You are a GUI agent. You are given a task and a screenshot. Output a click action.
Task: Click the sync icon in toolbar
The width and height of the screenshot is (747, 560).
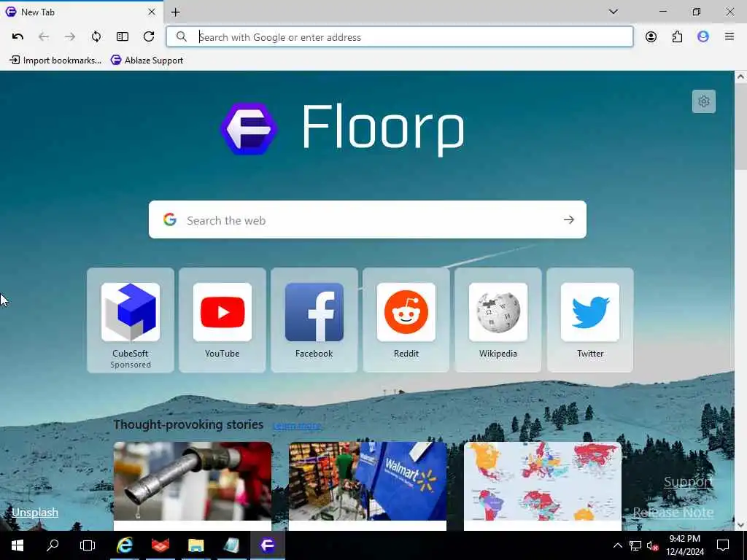coord(96,36)
